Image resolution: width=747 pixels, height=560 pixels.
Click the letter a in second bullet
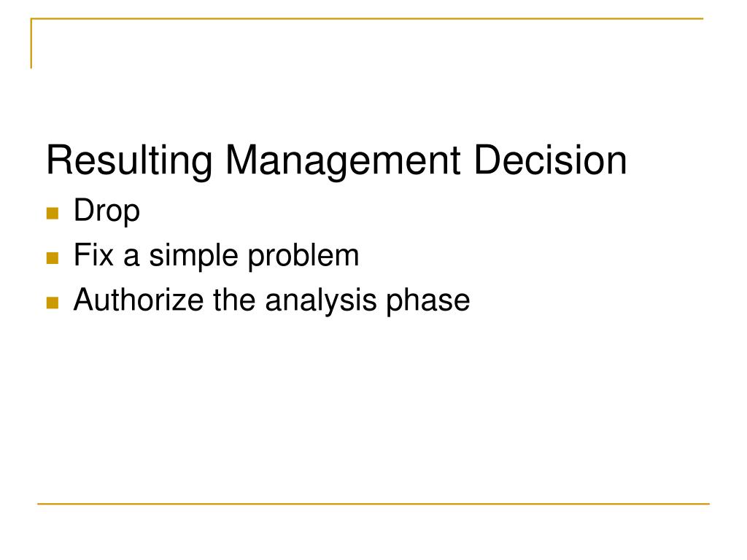click(131, 257)
